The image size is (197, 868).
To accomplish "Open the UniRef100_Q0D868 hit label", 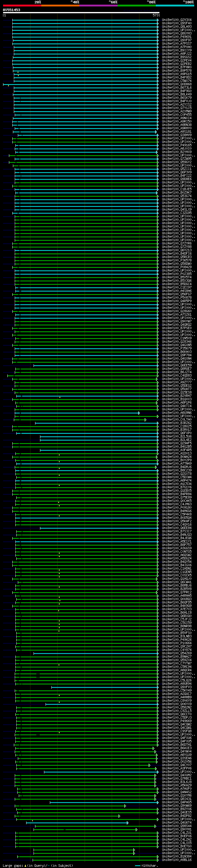I will click(176, 84).
